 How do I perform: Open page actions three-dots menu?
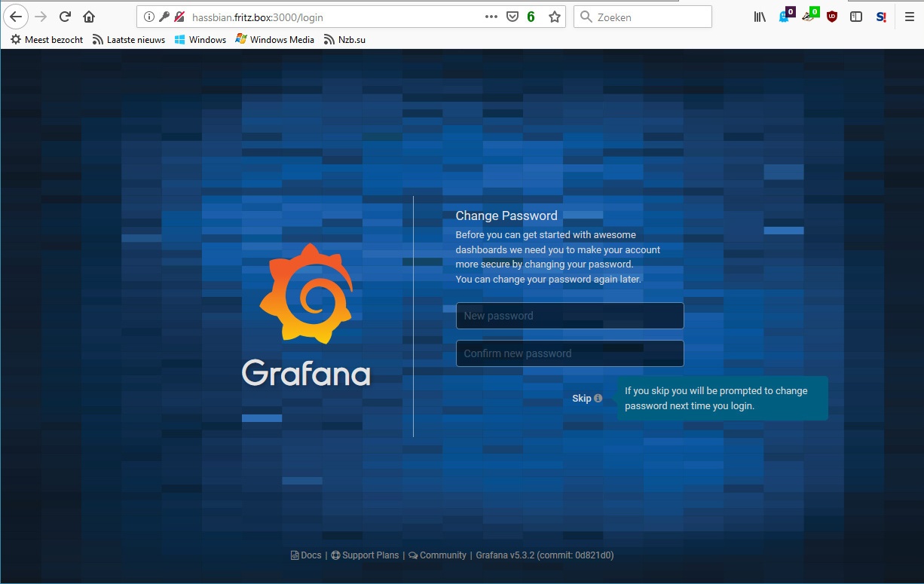[x=491, y=17]
